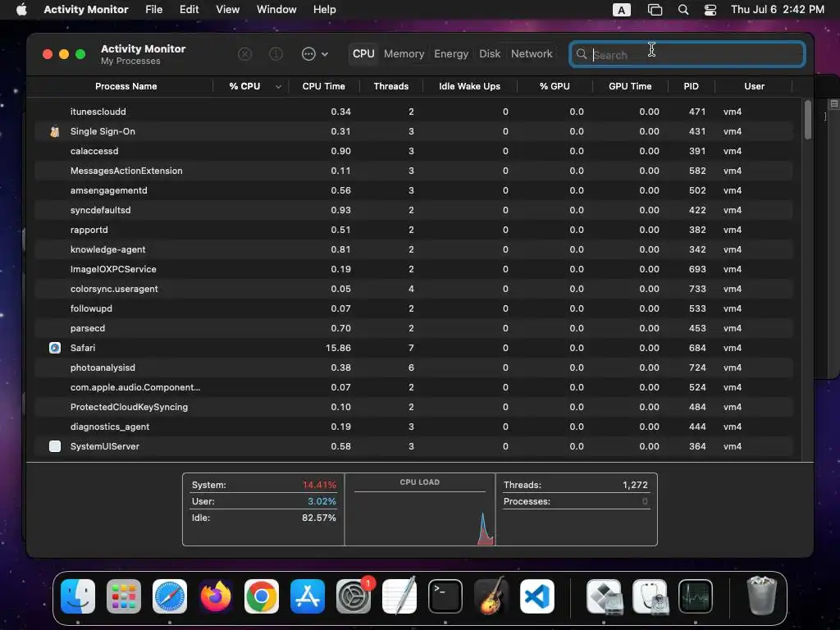Open Stage Manager menu bar icon

(x=655, y=10)
